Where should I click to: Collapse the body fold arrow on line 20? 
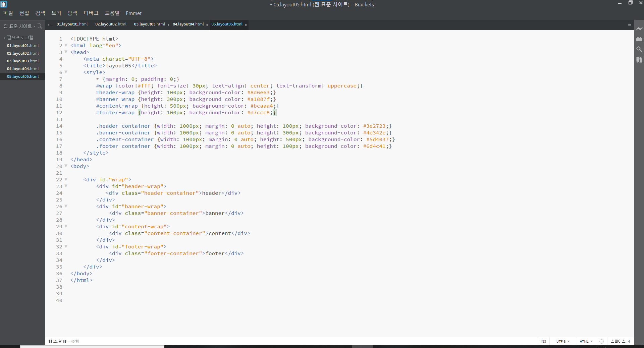[x=66, y=166]
